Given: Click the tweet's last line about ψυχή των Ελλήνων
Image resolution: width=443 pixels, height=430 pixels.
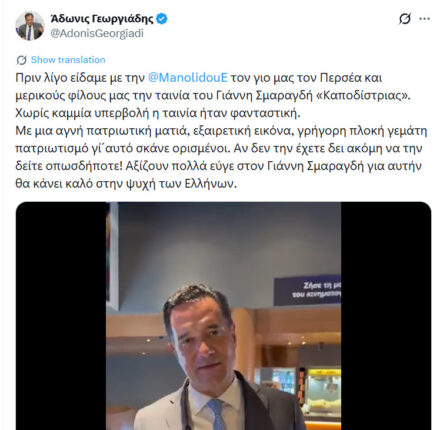Looking at the screenshot, I should pyautogui.click(x=126, y=184).
